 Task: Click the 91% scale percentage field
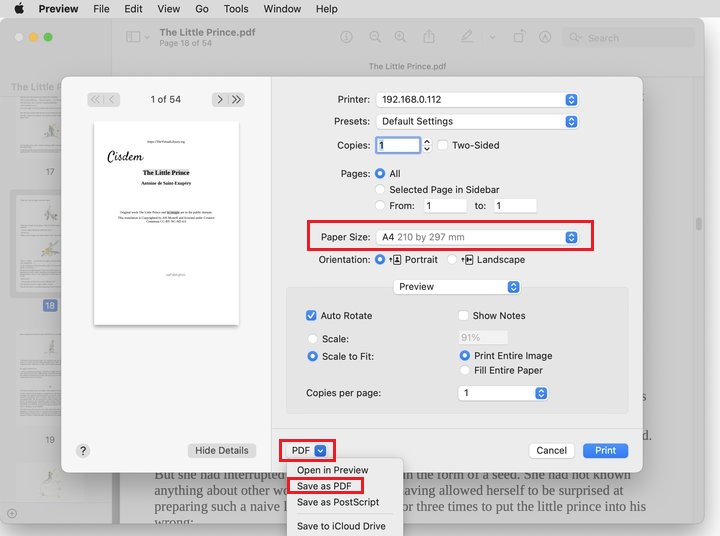coord(483,338)
